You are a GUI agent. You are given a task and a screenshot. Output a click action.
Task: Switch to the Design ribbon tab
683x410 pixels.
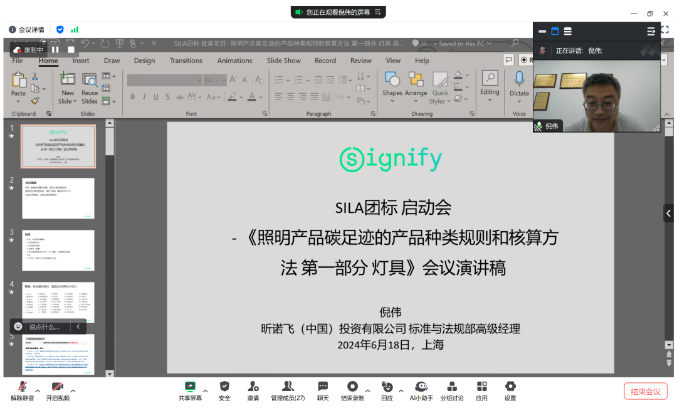click(x=144, y=61)
